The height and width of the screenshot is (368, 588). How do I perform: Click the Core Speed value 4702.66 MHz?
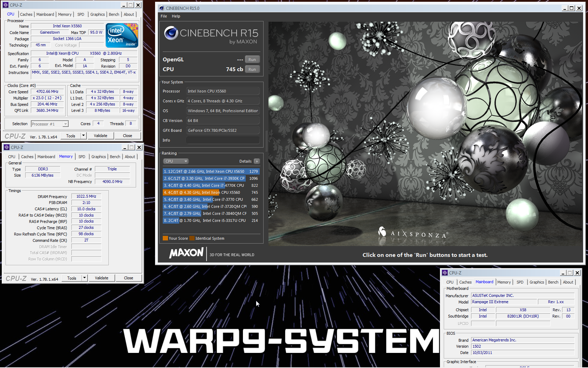[47, 92]
